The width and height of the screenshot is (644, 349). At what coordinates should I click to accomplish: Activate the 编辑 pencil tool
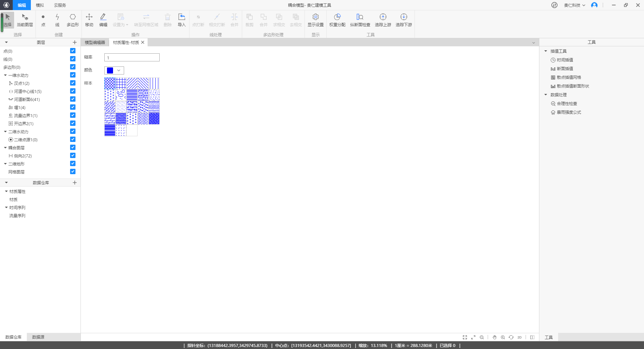pyautogui.click(x=103, y=20)
